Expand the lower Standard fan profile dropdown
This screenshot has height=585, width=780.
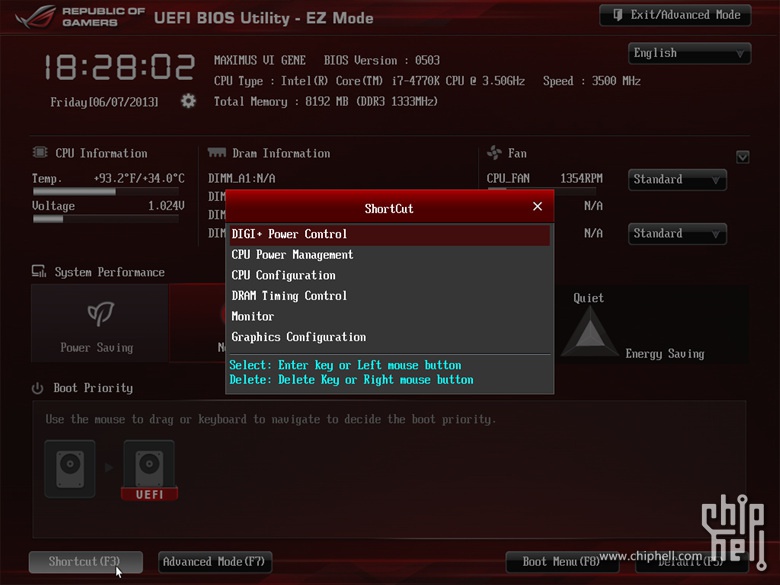[x=677, y=234]
